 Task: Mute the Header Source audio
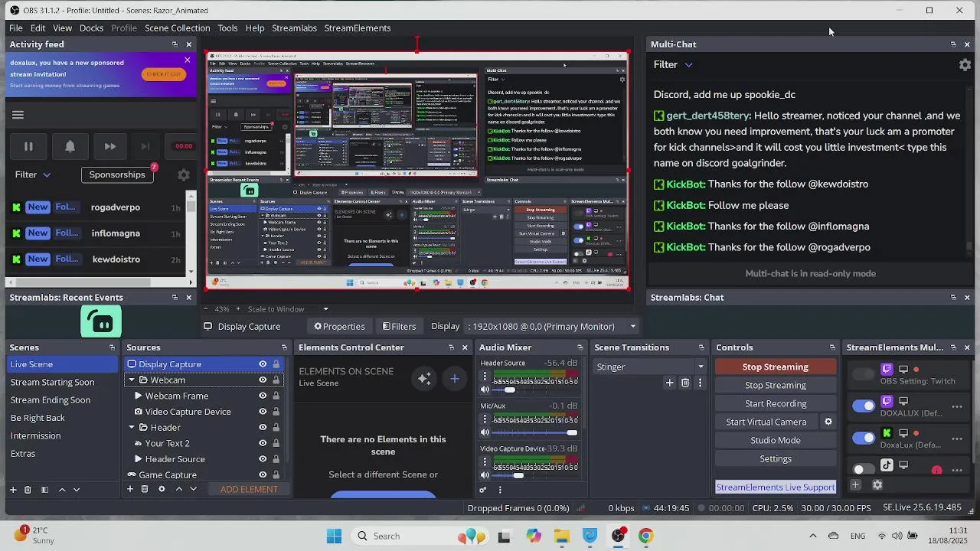coord(485,390)
